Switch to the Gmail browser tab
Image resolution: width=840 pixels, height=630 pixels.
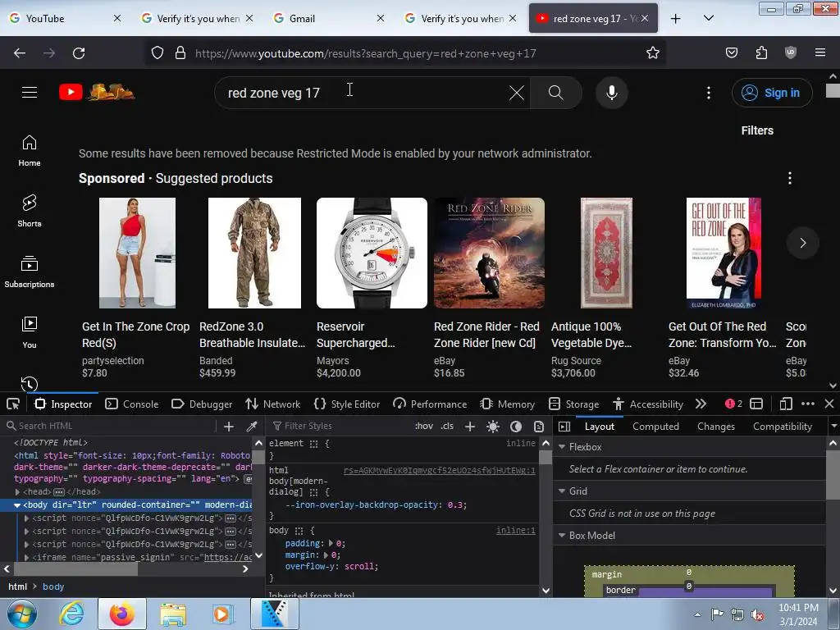point(328,18)
